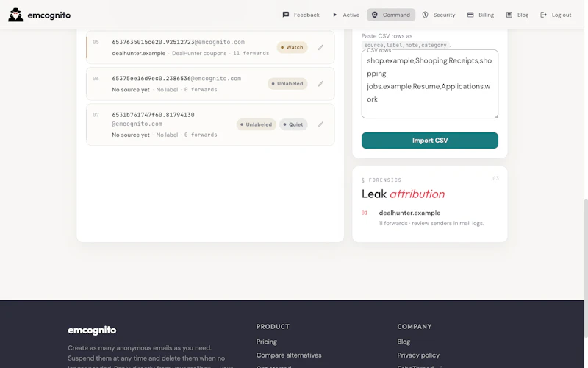Select alias address 65375ee16d9ec0.2386536

[176, 79]
